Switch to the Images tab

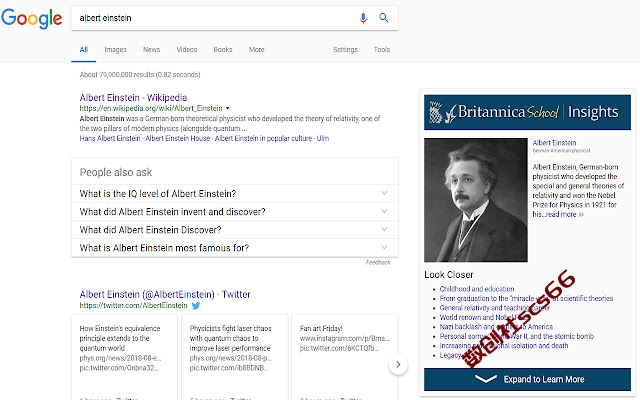pos(116,49)
